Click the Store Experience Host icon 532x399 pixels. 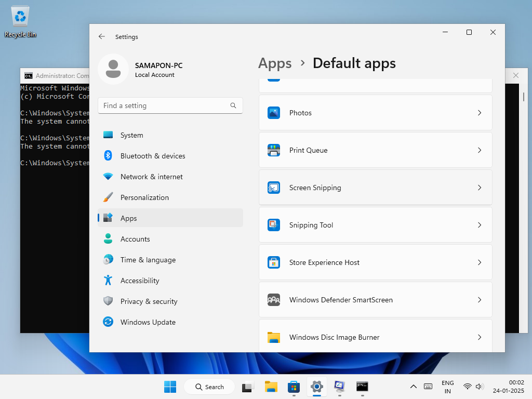273,262
